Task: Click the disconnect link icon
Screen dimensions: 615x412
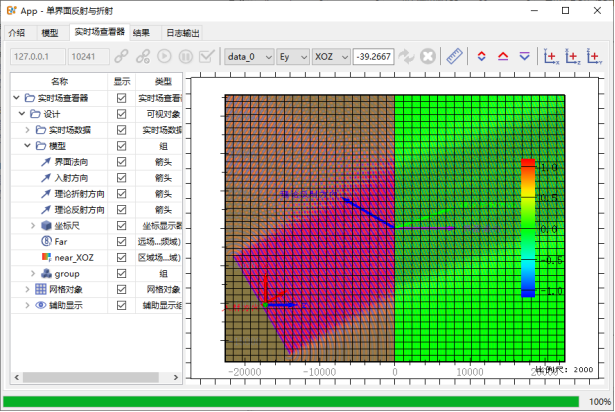Action: click(x=143, y=57)
